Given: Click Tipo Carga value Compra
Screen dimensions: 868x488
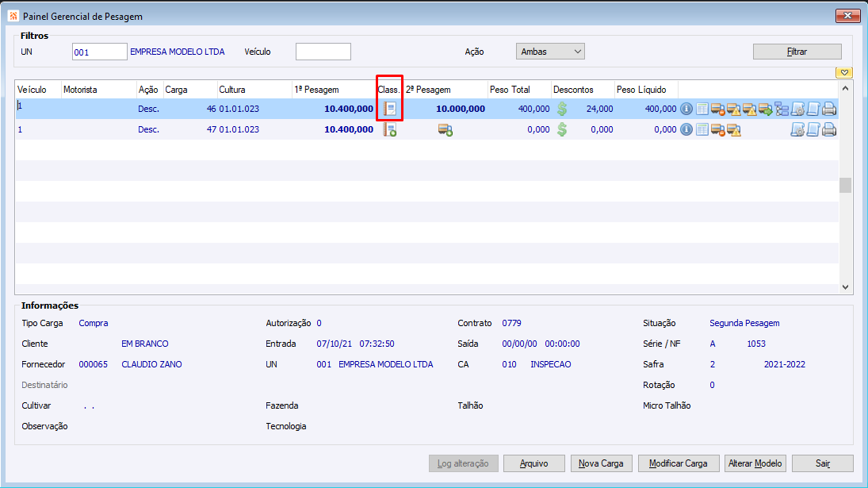Looking at the screenshot, I should coord(94,323).
